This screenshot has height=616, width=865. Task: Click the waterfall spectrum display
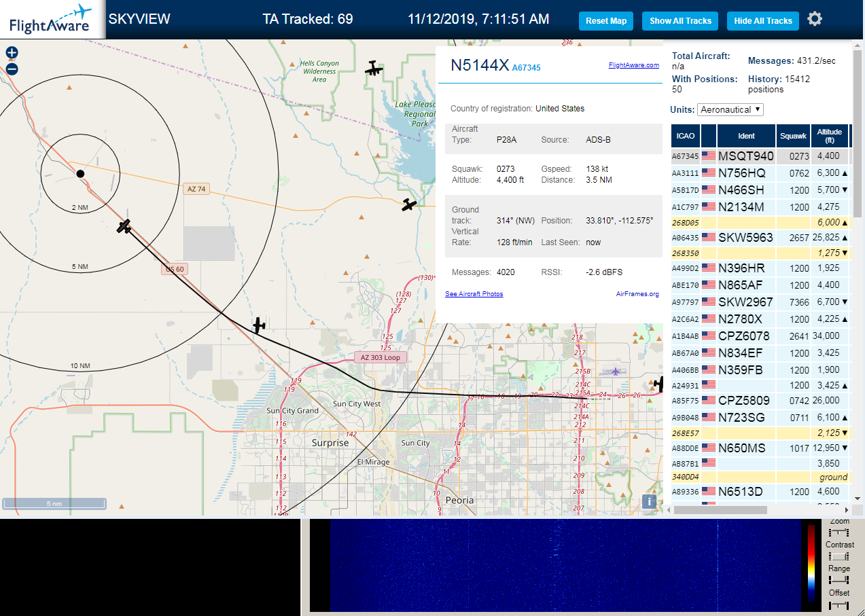pos(565,565)
